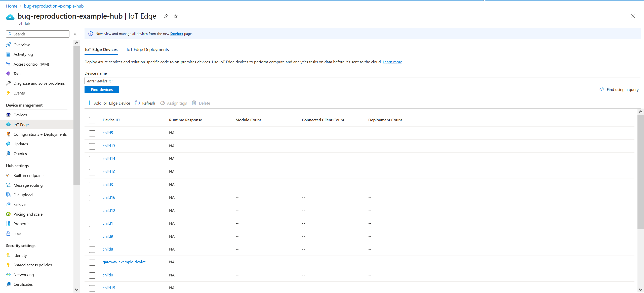Pin this IoT Edge page to dashboard
Viewport: 644px width, 293px height.
166,16
